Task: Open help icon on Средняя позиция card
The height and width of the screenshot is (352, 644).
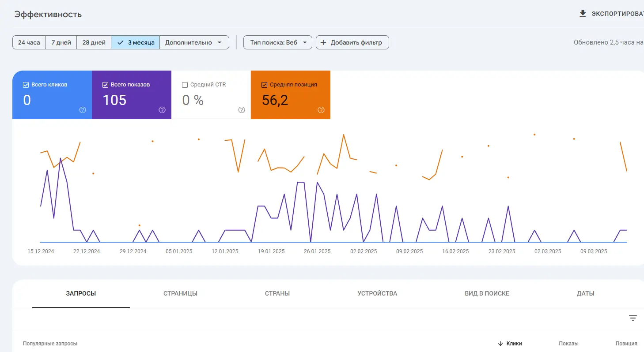Action: [x=321, y=110]
